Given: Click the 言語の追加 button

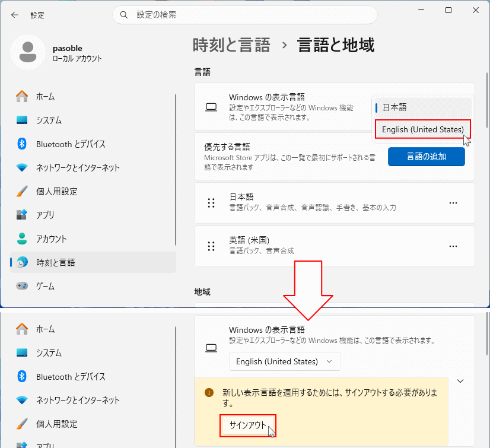Looking at the screenshot, I should click(426, 156).
